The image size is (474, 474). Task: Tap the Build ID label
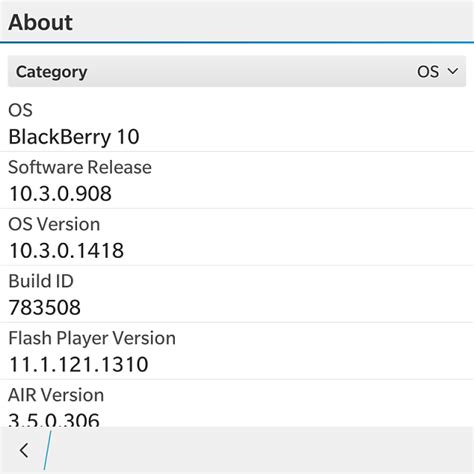(41, 281)
